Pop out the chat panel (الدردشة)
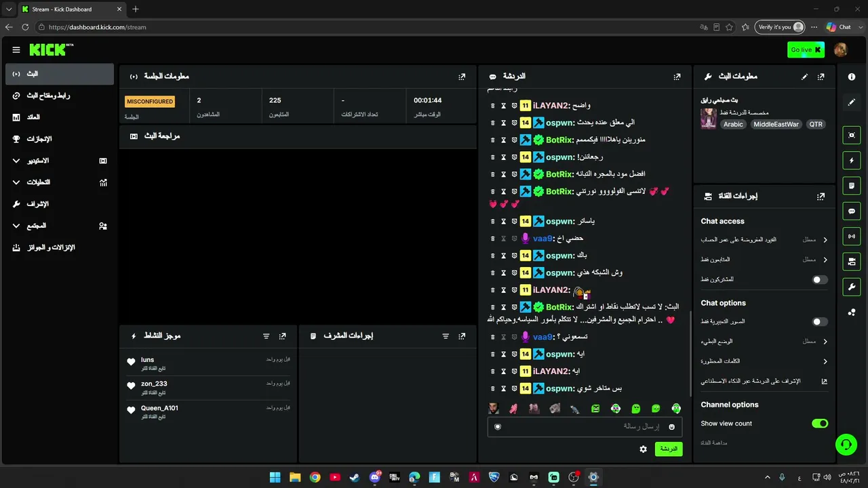 tap(677, 77)
